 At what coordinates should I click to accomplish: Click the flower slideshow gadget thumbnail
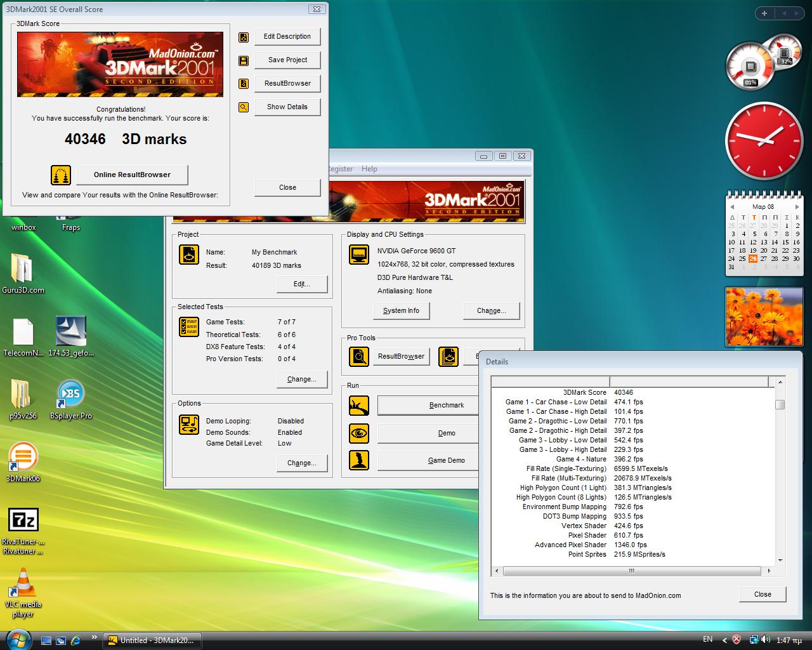pyautogui.click(x=764, y=317)
